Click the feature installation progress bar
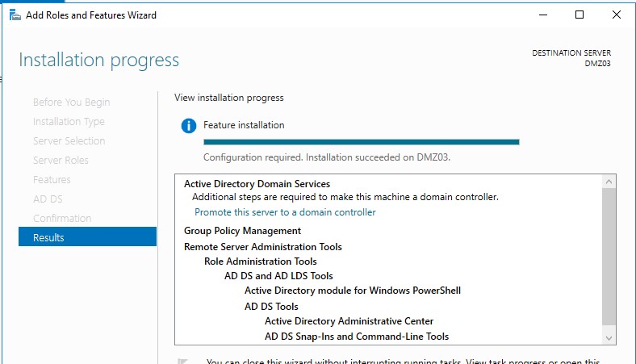 (362, 142)
